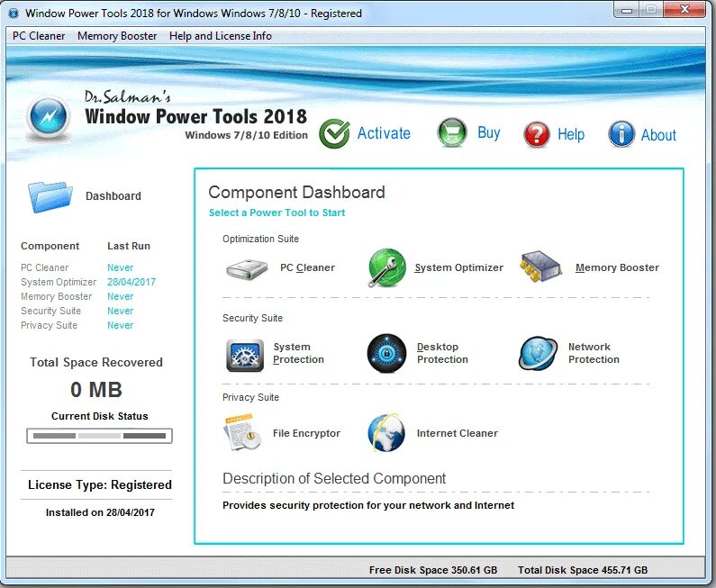Click the System Optimizer wrench icon
Screen dimensions: 716x588
pyautogui.click(x=386, y=268)
